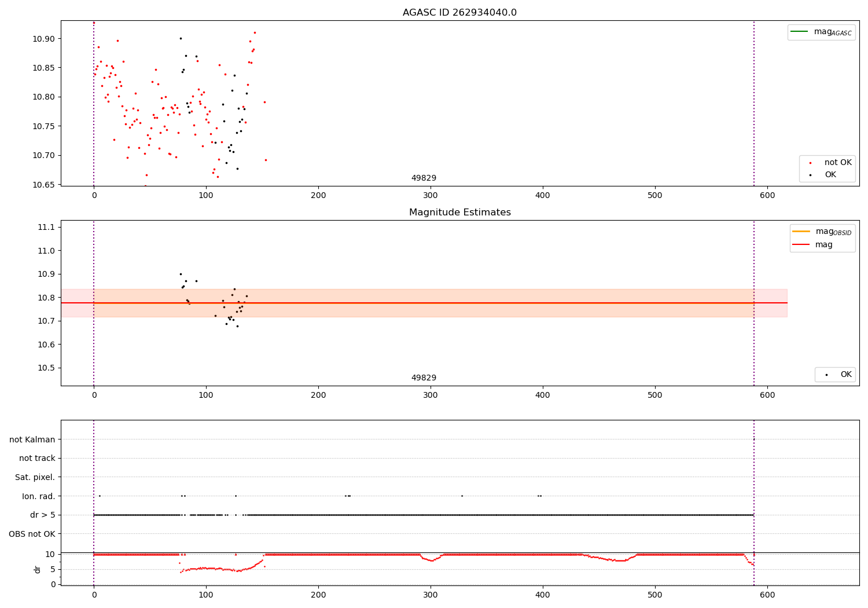The image size is (868, 608).
Task: Click the 'dr > 5' axis label
Action: click(43, 515)
